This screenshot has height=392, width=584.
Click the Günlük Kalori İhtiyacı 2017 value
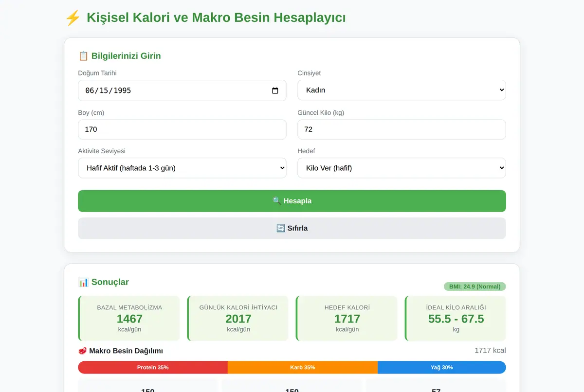(x=238, y=319)
